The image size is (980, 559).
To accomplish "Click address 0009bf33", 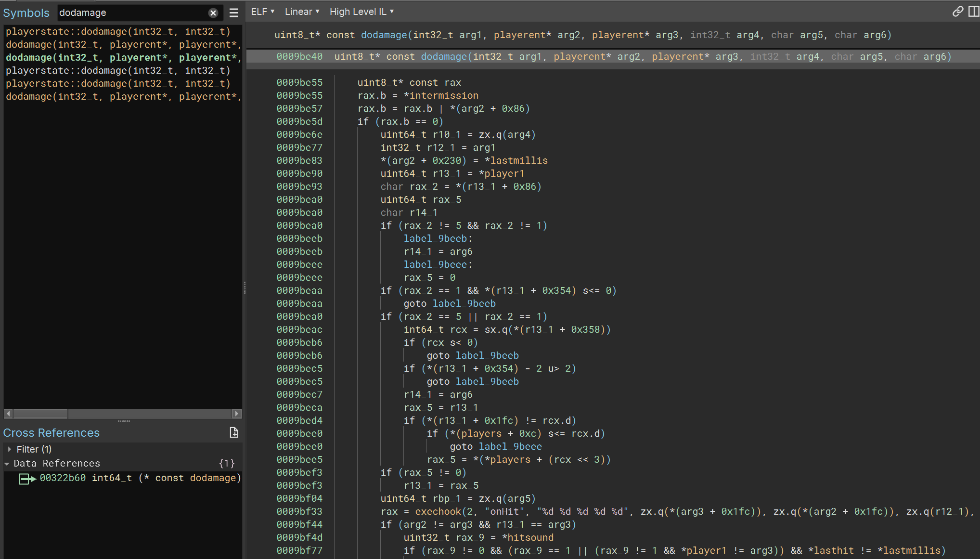I will pos(299,511).
